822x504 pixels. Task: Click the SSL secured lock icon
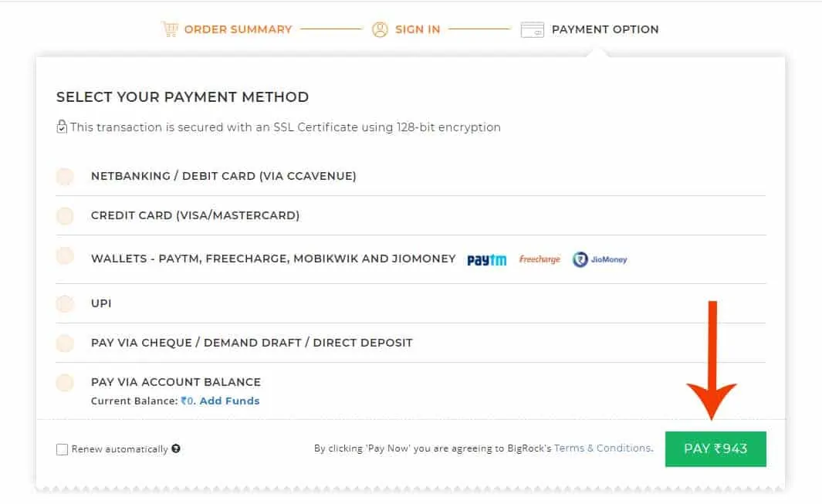pyautogui.click(x=62, y=127)
